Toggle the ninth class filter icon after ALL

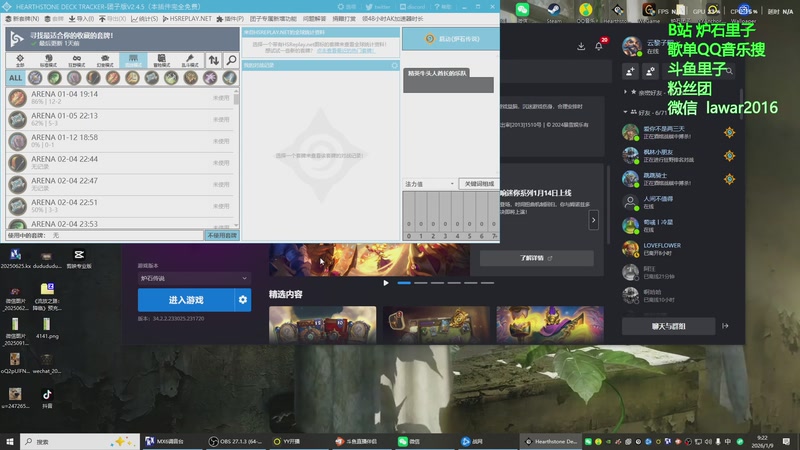pos(190,78)
